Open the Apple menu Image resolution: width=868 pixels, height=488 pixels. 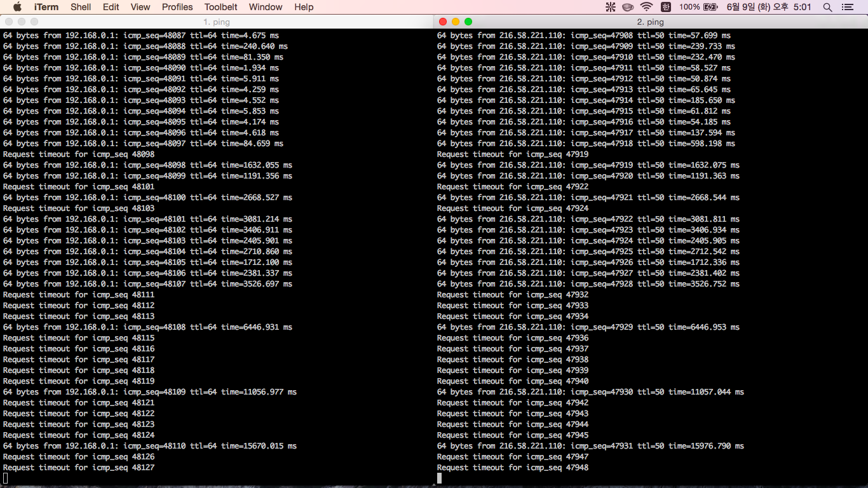point(17,7)
